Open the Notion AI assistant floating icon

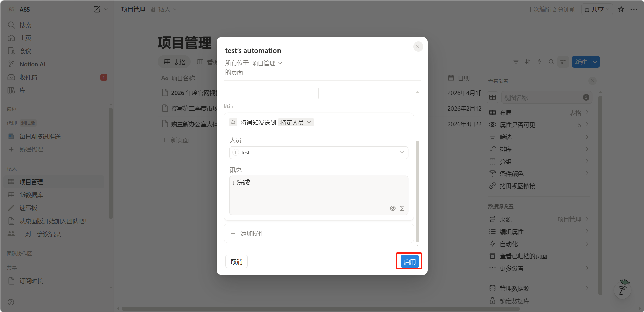[x=622, y=289]
